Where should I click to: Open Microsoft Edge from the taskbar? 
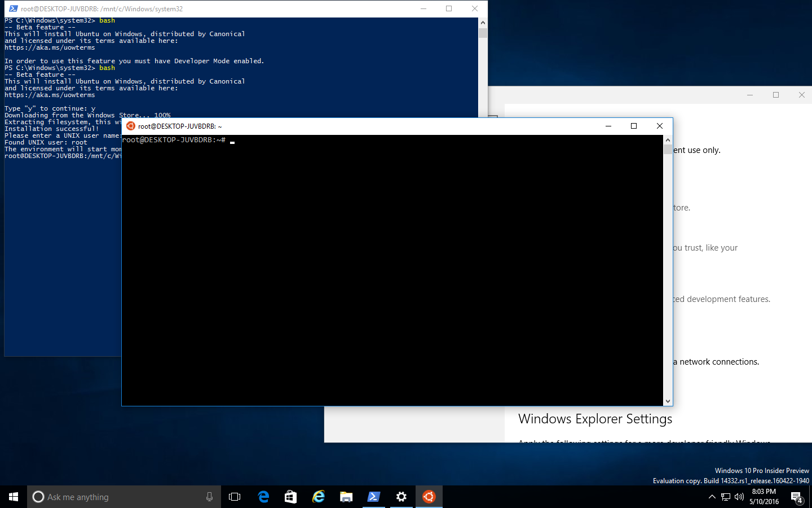pos(263,497)
